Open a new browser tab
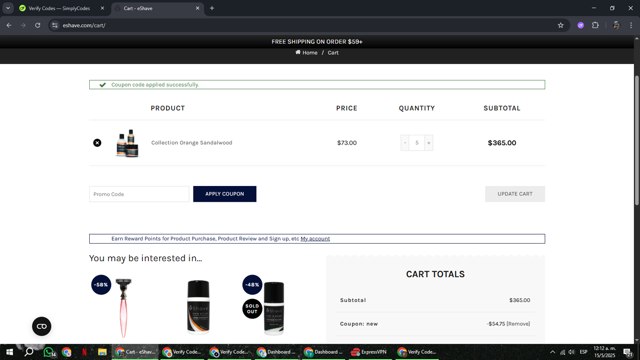This screenshot has height=360, width=640. tap(212, 8)
